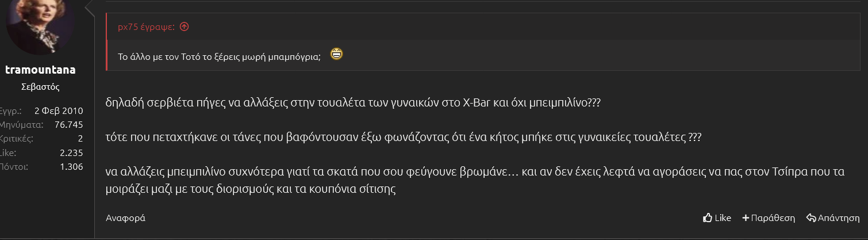
Task: Open the tramountana username profile link
Action: pos(40,70)
